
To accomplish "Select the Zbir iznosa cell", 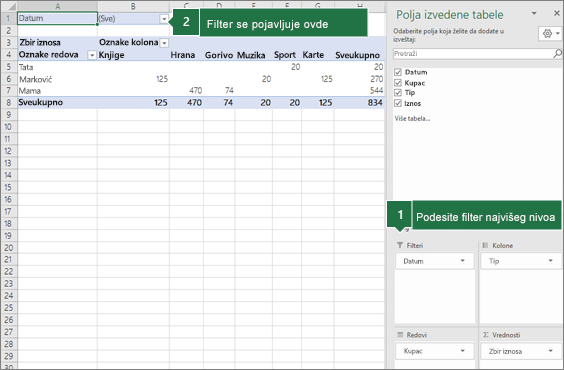I will 57,42.
